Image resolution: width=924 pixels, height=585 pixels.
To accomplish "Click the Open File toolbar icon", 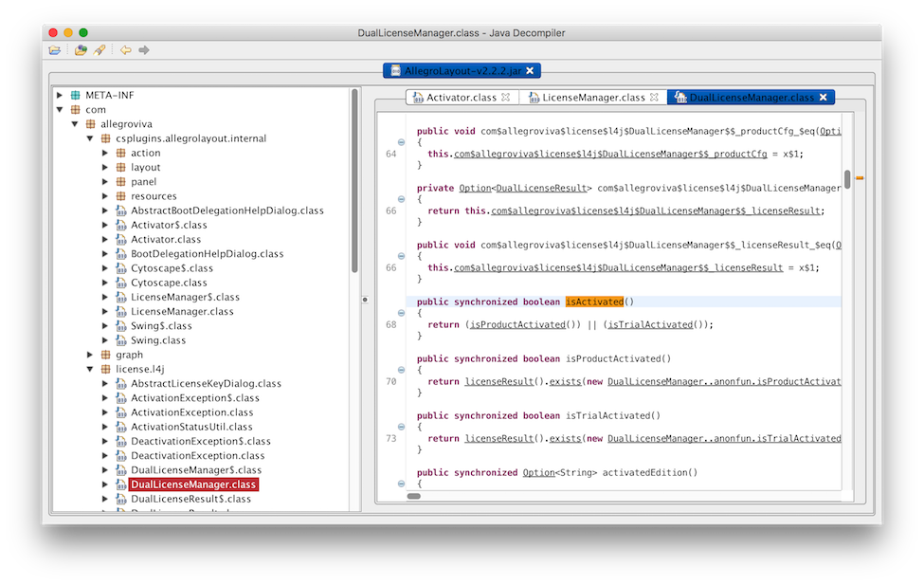I will click(x=55, y=50).
